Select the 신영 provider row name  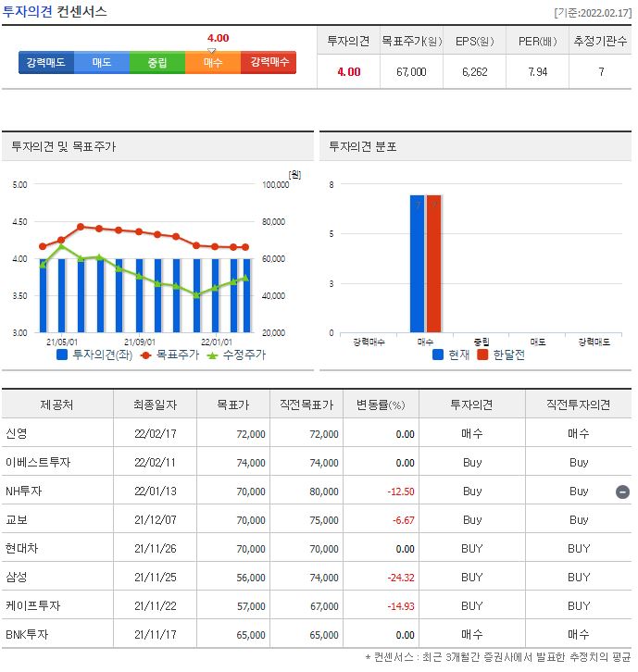17,433
